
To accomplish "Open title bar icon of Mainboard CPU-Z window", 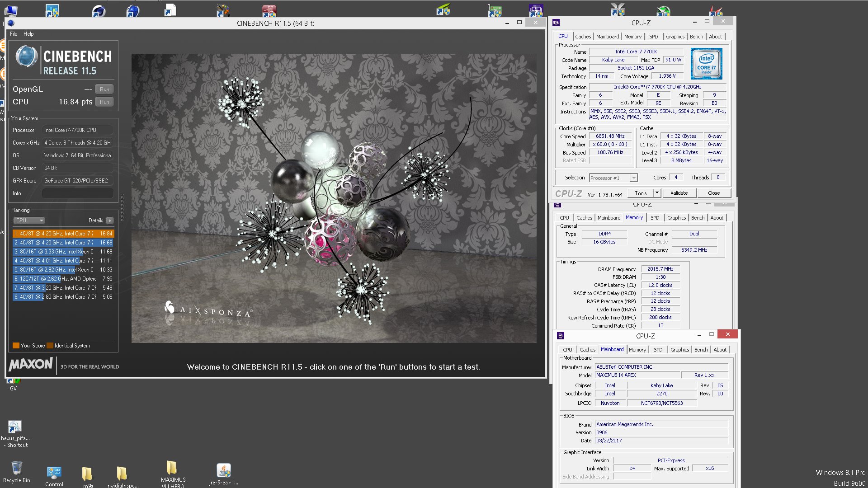I will [561, 336].
